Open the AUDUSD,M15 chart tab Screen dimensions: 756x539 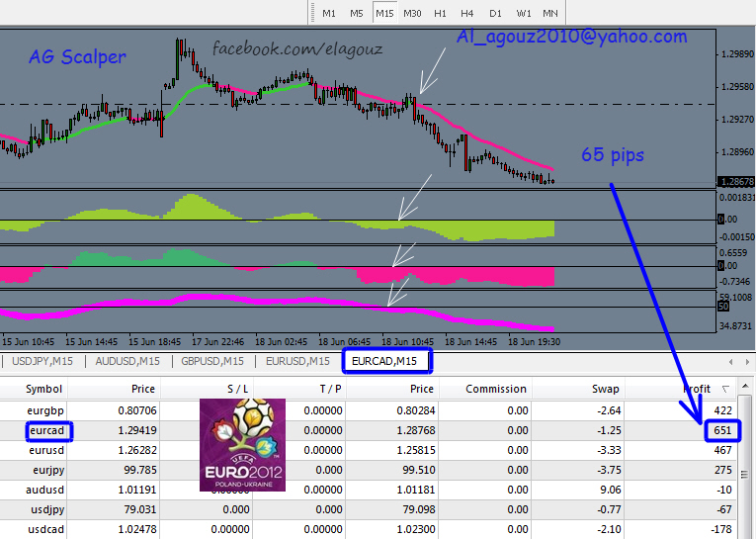(127, 361)
